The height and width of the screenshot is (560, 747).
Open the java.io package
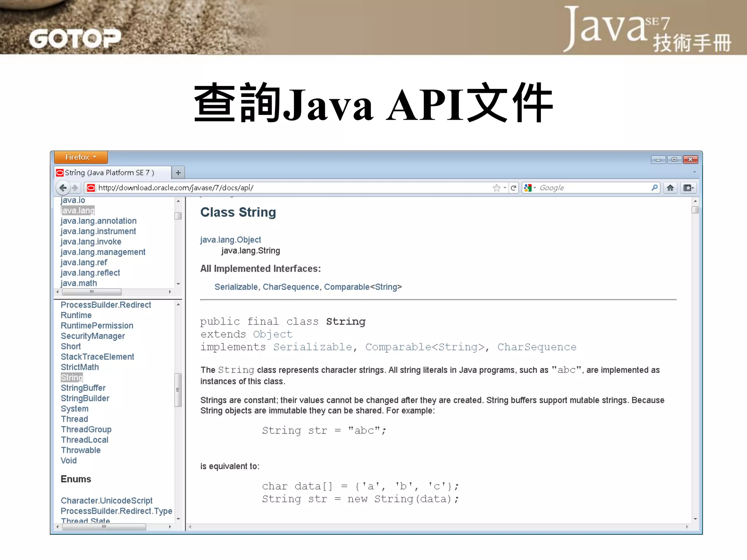73,200
